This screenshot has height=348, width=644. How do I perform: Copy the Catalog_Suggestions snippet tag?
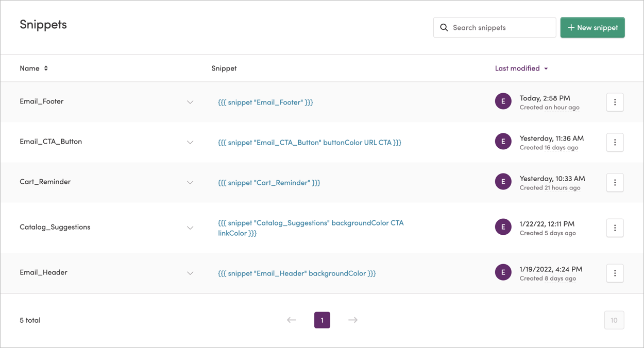click(x=311, y=228)
